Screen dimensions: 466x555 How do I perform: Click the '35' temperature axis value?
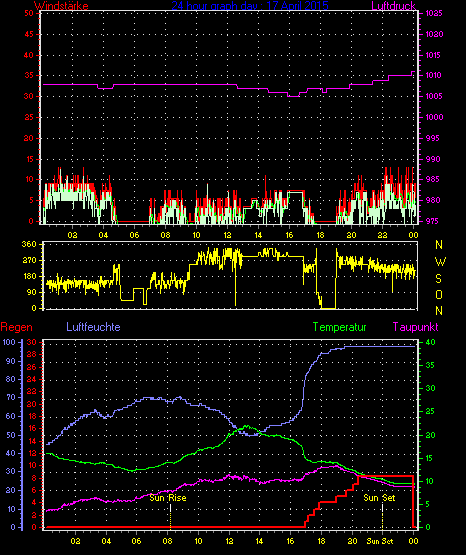point(430,365)
